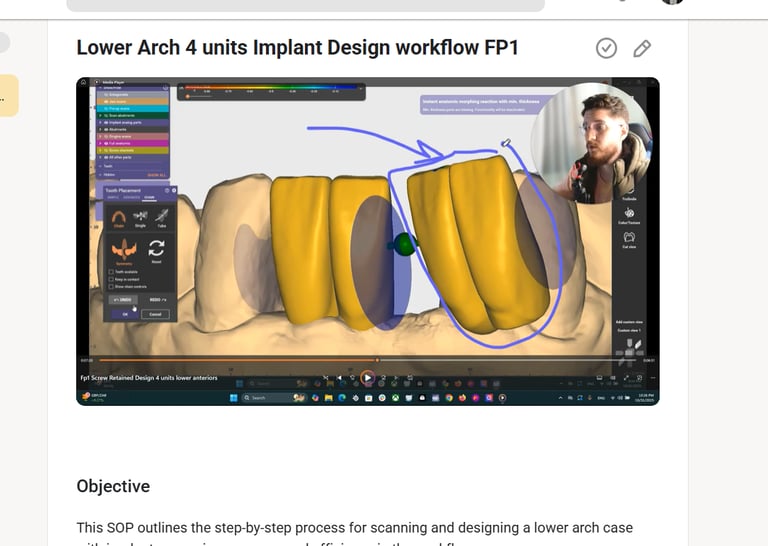Click SHOW ALL link in group panel
The height and width of the screenshot is (546, 768).
(156, 175)
